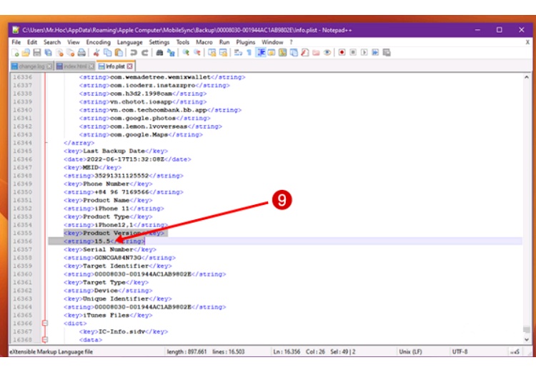Screen dimensions: 536x392
Task: Open the View menu
Action: (73, 42)
